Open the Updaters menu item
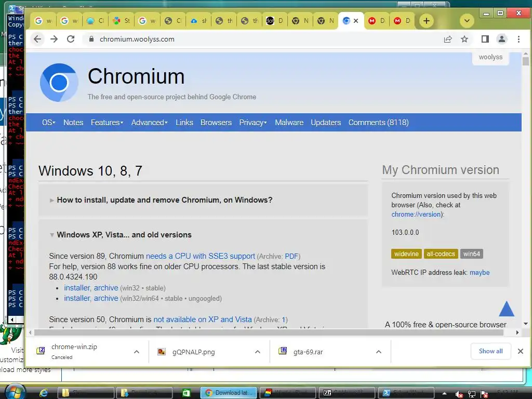This screenshot has width=532, height=399. tap(326, 123)
